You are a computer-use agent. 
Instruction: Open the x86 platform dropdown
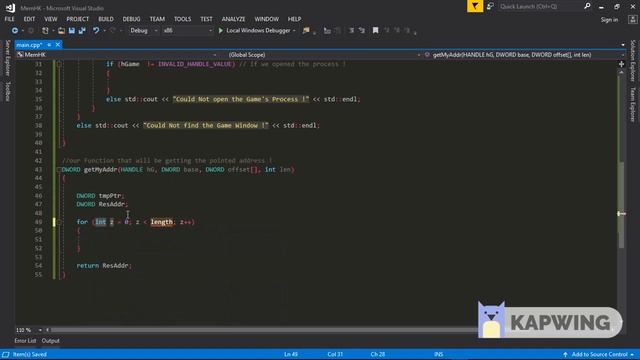(x=187, y=31)
